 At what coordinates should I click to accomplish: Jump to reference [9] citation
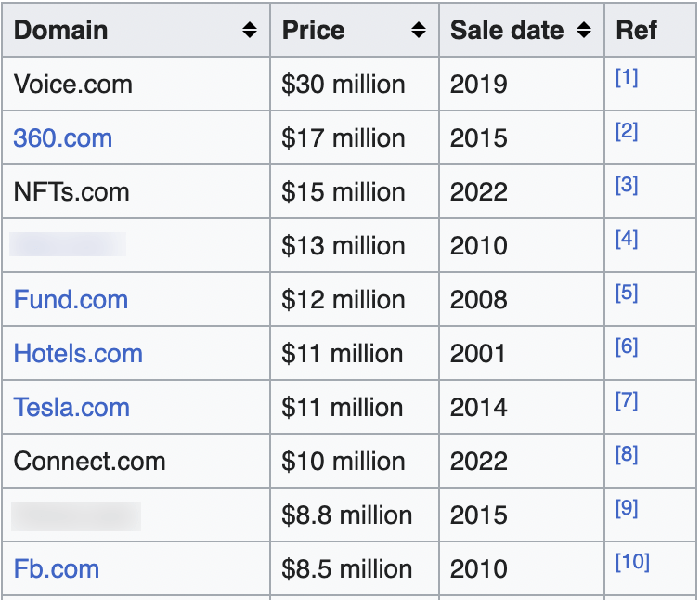(x=627, y=508)
